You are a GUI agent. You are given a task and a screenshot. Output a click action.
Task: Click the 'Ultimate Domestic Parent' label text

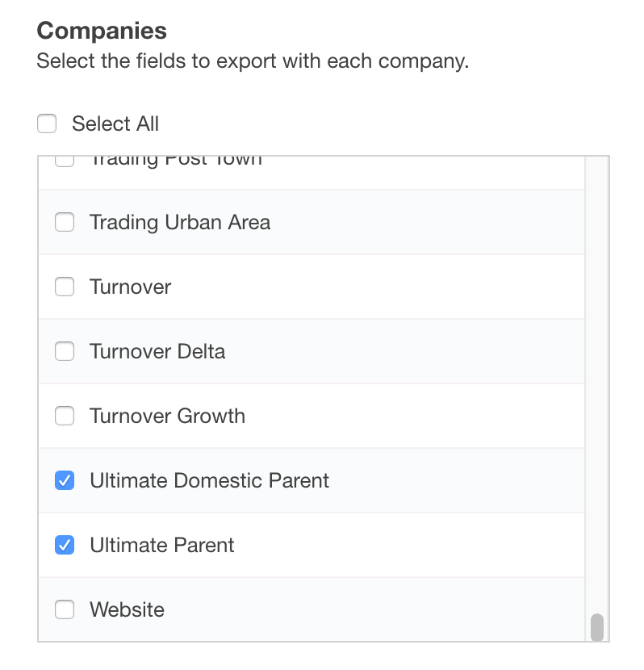(x=209, y=480)
